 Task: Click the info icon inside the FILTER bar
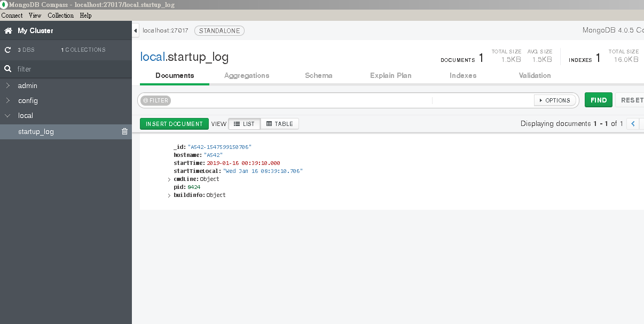[145, 100]
